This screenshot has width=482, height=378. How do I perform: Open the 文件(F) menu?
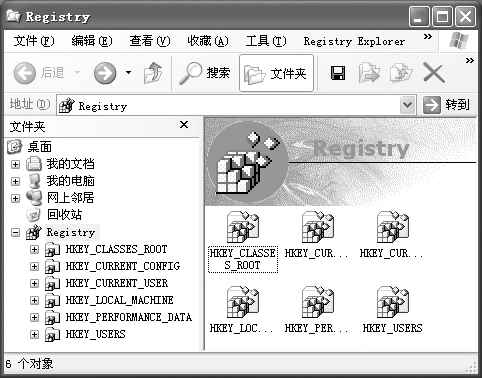point(34,41)
